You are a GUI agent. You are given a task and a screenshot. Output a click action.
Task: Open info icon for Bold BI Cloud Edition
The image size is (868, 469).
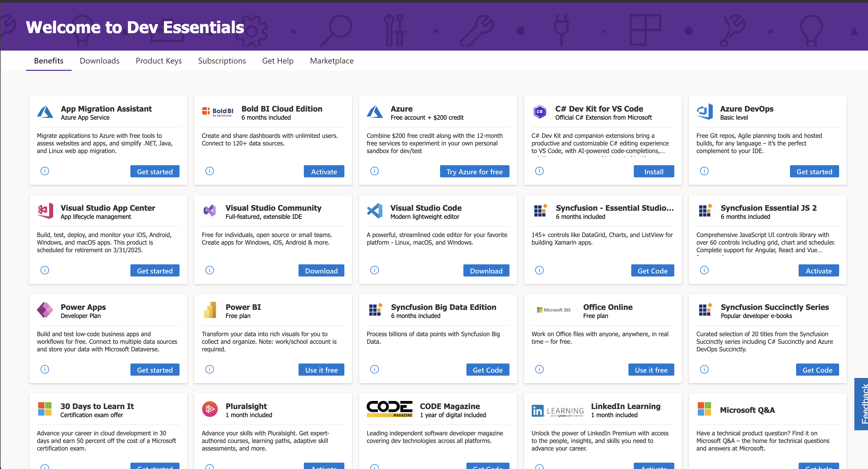coord(210,171)
